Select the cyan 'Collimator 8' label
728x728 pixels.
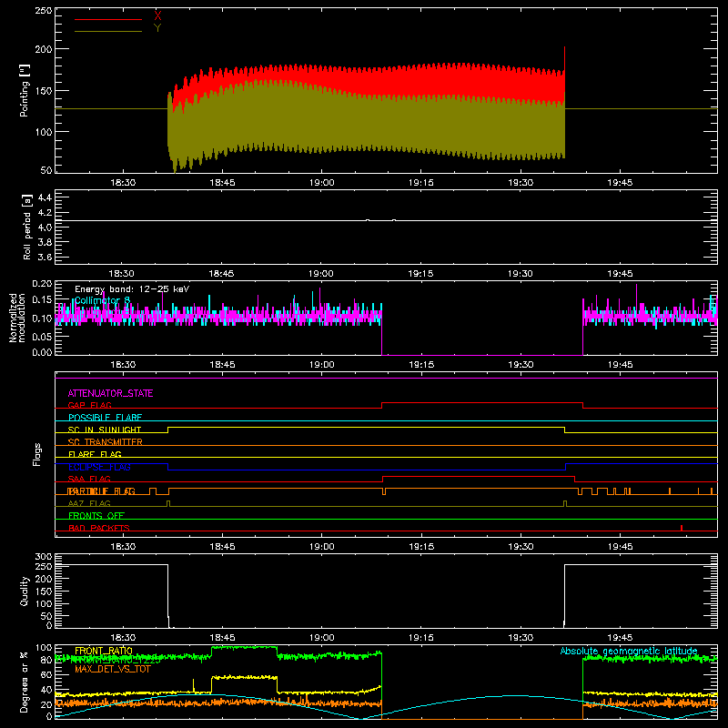tap(102, 300)
